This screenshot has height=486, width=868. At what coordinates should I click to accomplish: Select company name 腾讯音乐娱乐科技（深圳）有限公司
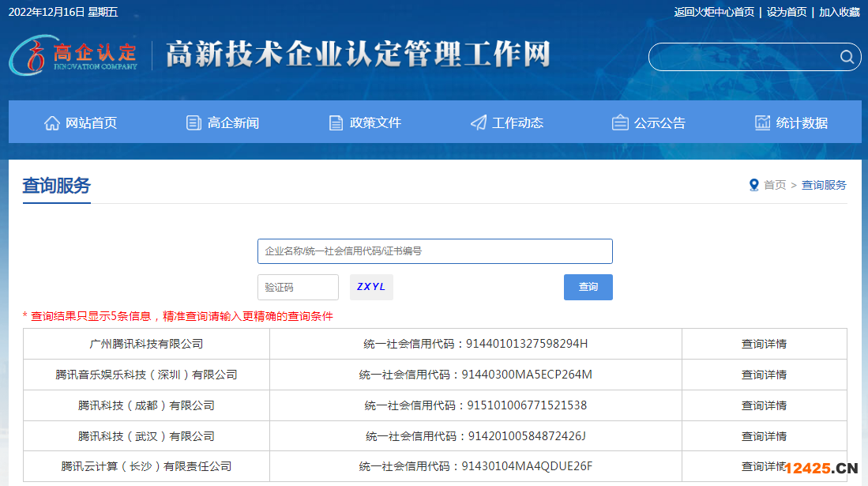146,375
